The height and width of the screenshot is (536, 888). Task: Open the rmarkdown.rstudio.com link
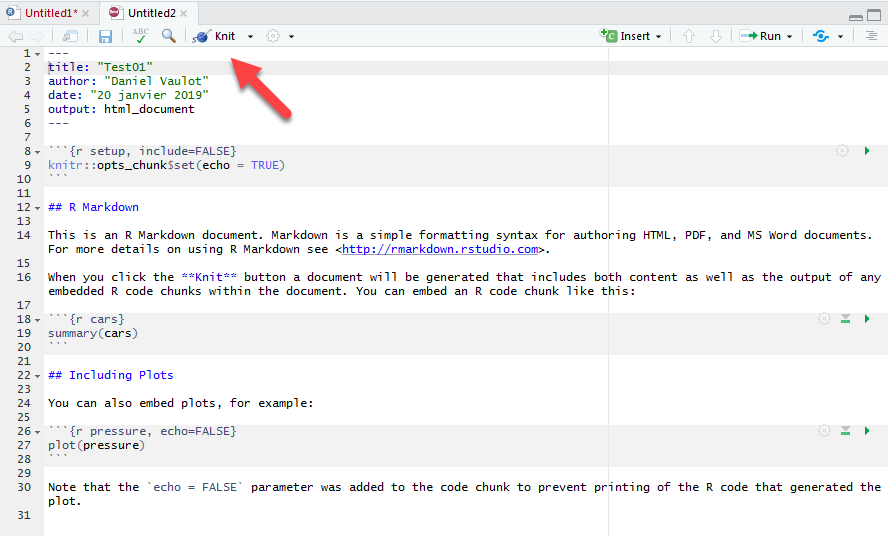(441, 249)
